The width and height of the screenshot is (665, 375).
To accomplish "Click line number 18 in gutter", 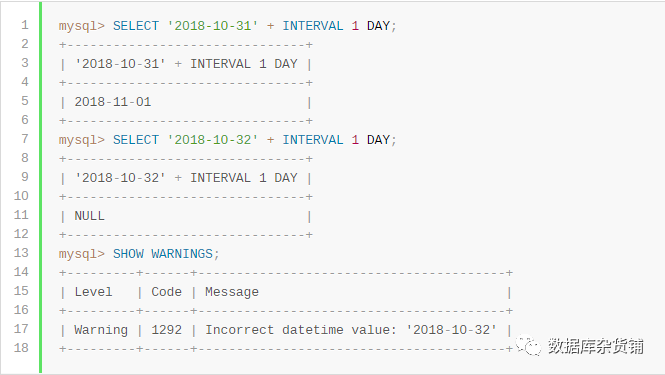I will (21, 348).
